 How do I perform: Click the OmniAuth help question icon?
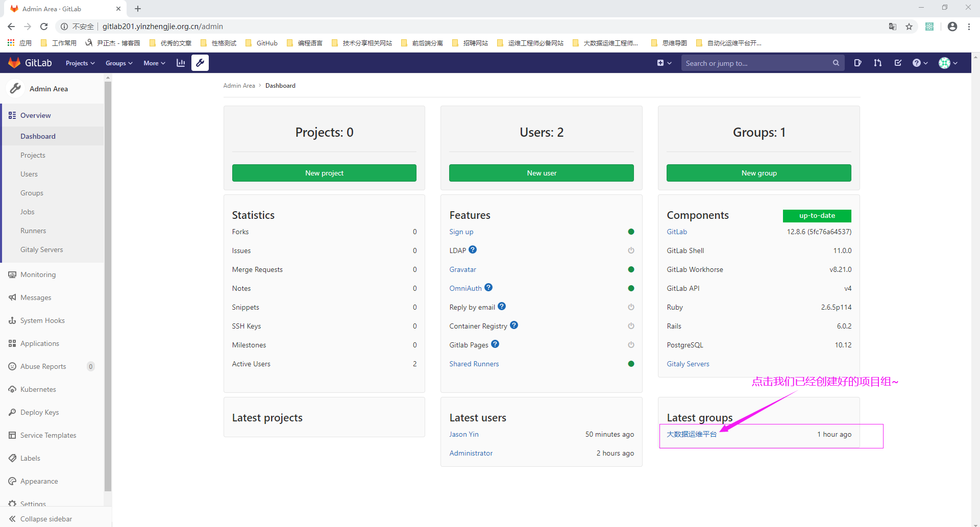(488, 287)
